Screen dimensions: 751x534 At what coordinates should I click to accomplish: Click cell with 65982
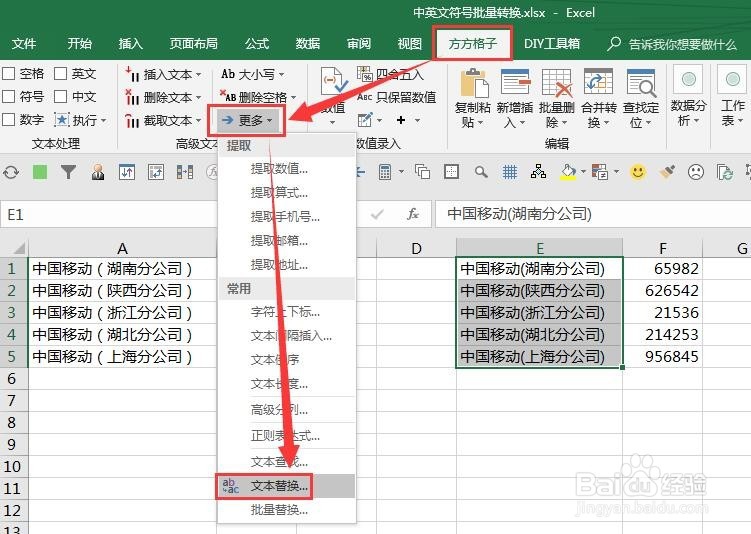click(663, 268)
